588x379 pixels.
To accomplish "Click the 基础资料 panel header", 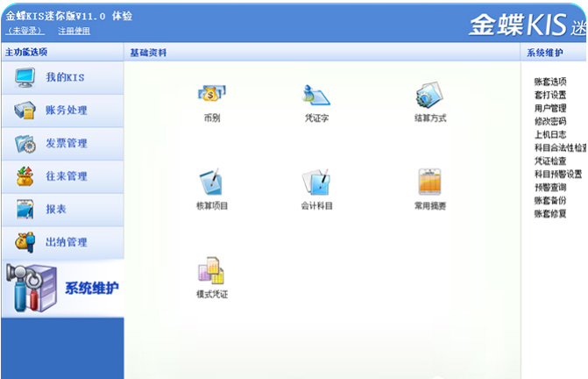I will (x=148, y=53).
